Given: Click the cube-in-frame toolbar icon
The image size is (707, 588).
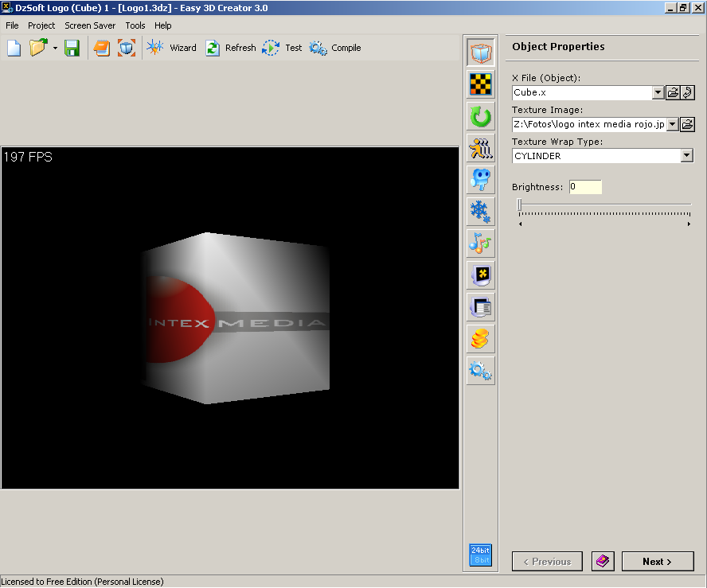Looking at the screenshot, I should 127,48.
